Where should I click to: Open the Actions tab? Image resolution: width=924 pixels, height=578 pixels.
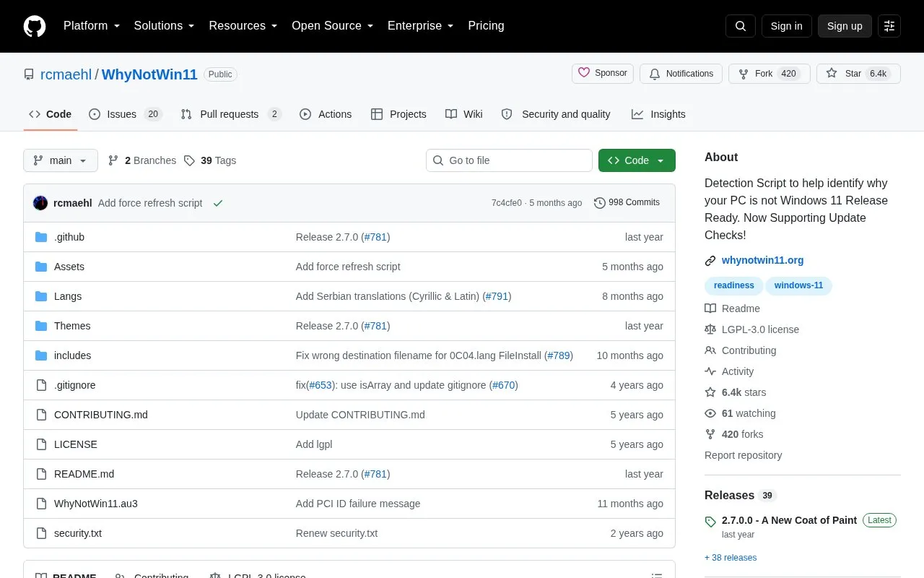click(326, 114)
